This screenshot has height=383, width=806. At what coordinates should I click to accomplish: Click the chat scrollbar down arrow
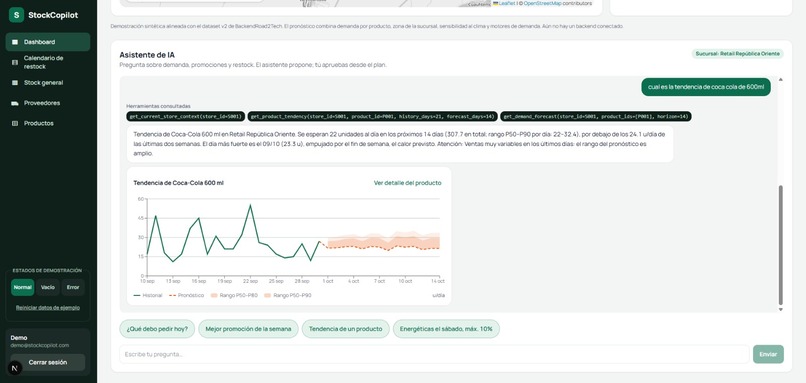(781, 309)
